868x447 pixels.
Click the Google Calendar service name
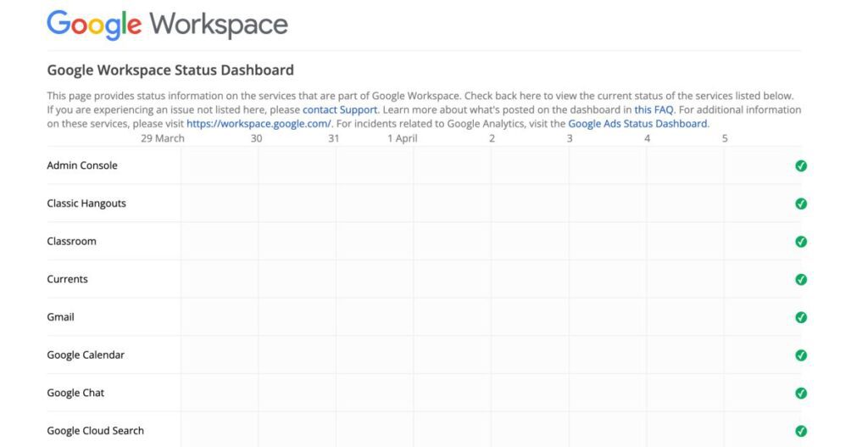[86, 355]
